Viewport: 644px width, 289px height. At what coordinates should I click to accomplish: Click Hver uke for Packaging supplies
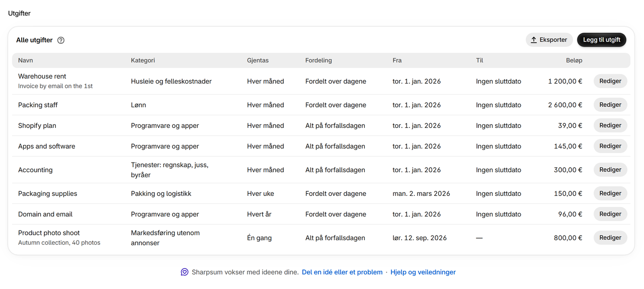coord(261,193)
